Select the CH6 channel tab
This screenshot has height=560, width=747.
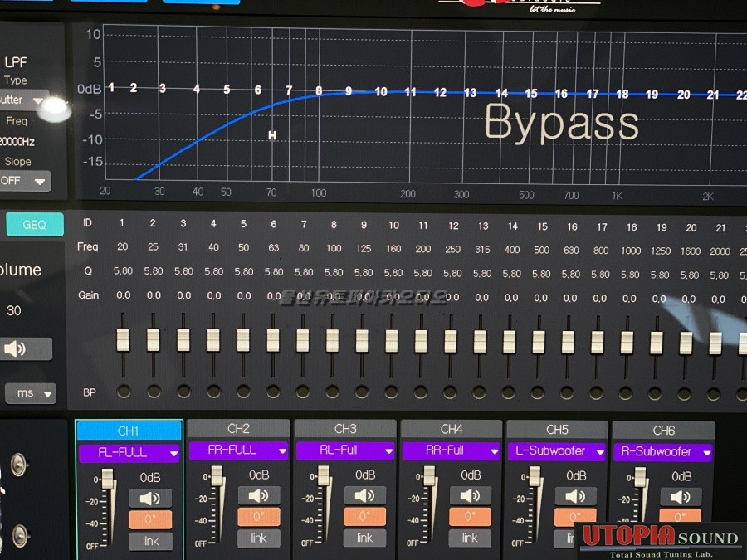tap(663, 430)
